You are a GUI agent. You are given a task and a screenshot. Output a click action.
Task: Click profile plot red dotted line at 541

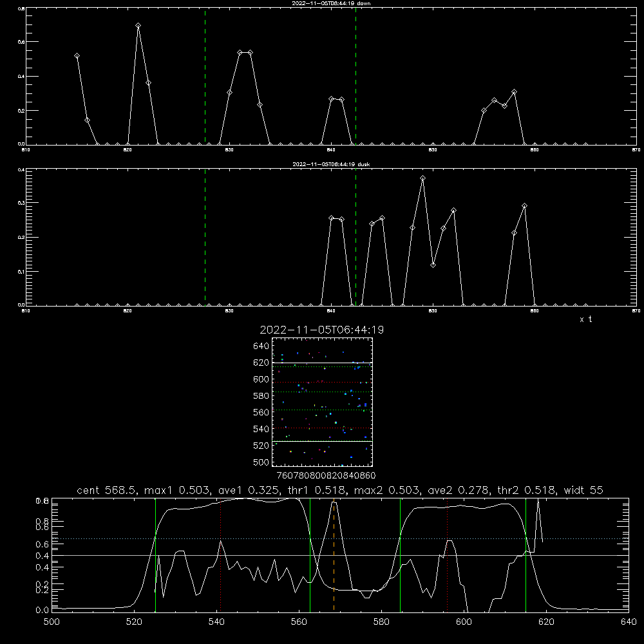click(220, 555)
